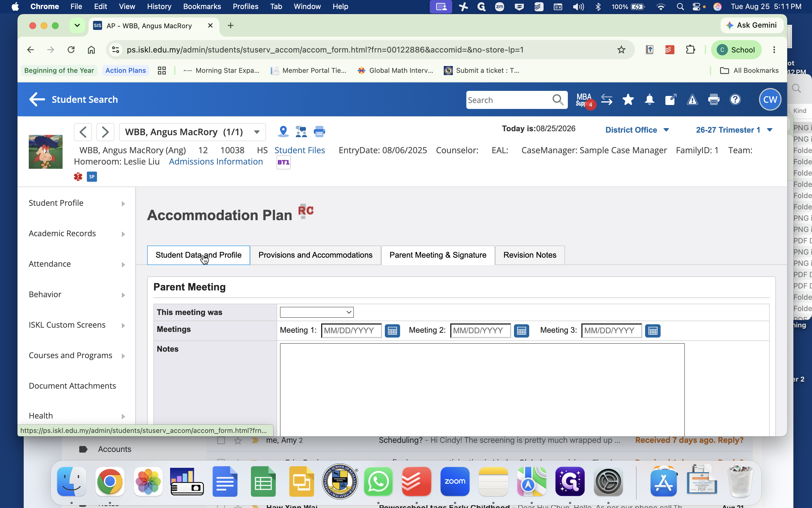Open the Bookmarks menu in menu bar
Screen dimensions: 812x508
point(202,6)
